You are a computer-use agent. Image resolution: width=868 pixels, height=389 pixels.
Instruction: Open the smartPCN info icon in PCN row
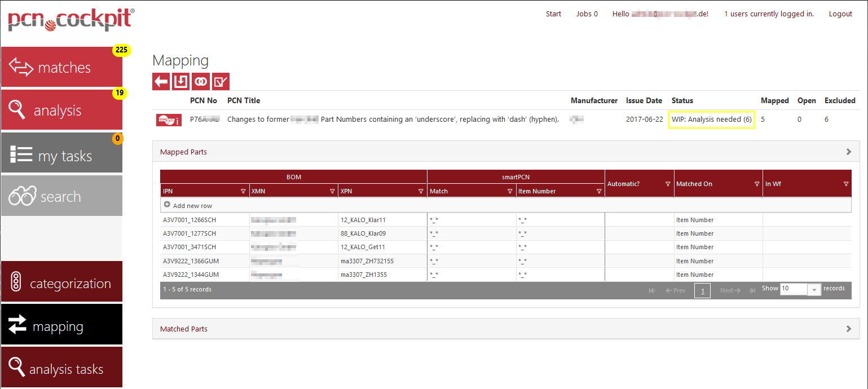[169, 120]
